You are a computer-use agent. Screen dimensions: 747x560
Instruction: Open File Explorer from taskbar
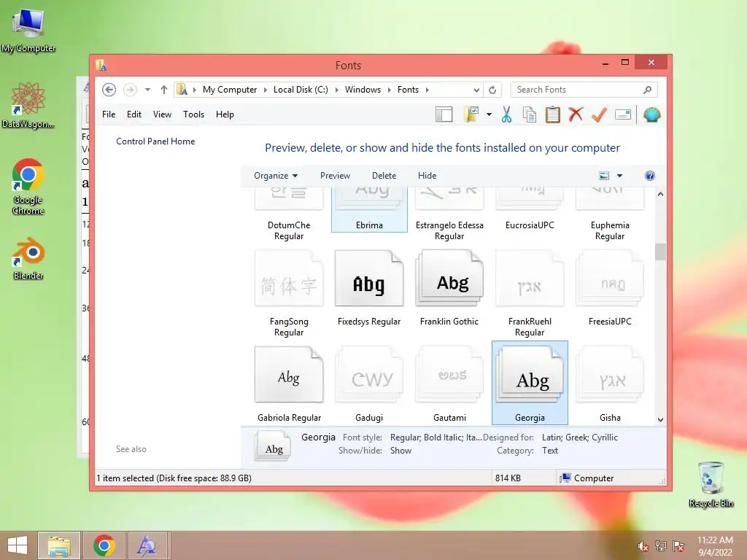58,545
